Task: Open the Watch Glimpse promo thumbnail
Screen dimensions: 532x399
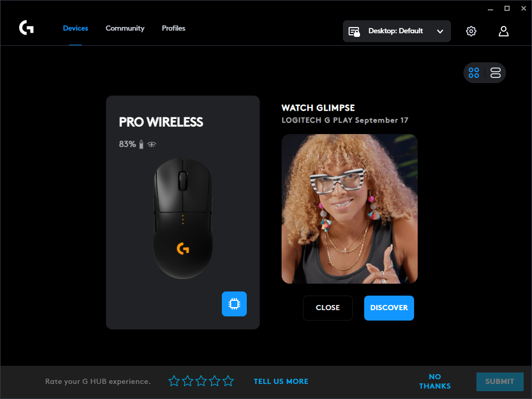Action: pyautogui.click(x=350, y=209)
